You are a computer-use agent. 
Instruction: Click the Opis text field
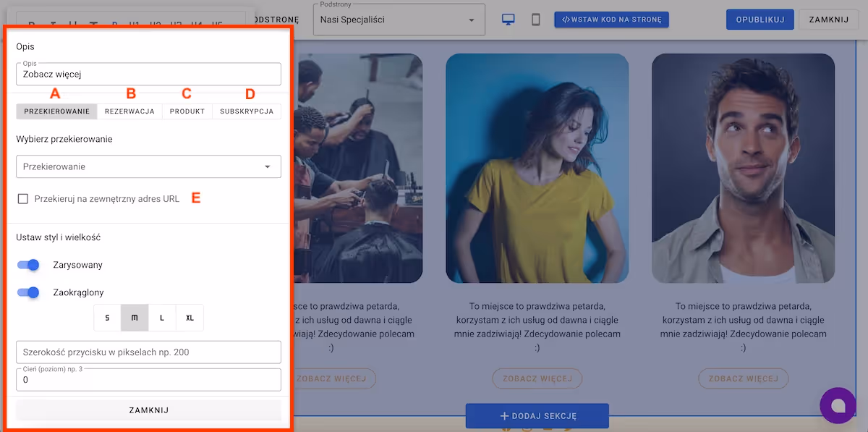pos(148,74)
